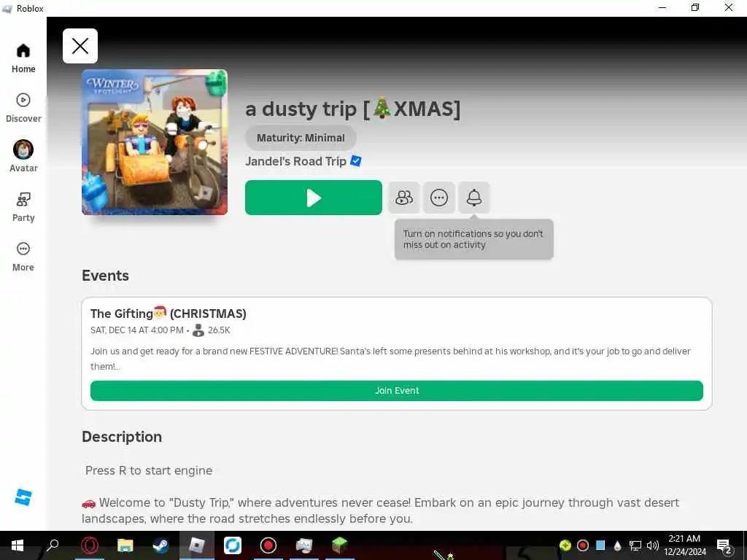Open the Avatar page

coord(23,156)
